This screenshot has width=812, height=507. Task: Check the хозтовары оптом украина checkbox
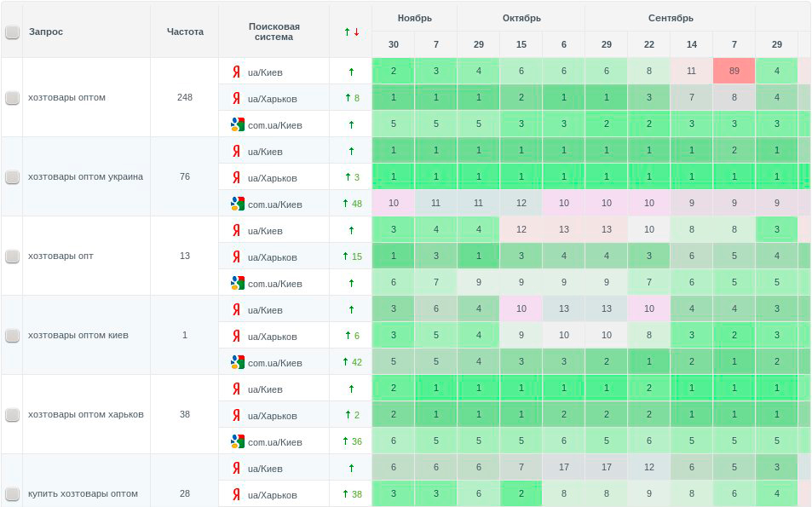pyautogui.click(x=12, y=177)
